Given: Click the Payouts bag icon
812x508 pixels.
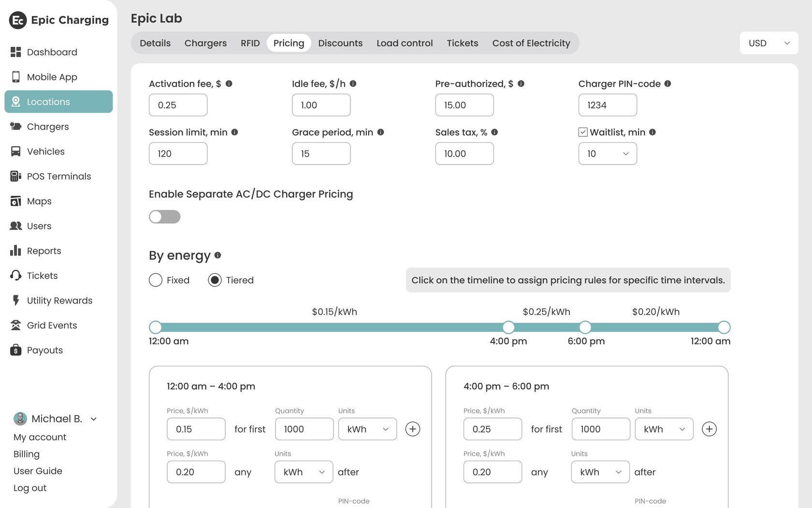Looking at the screenshot, I should 16,350.
